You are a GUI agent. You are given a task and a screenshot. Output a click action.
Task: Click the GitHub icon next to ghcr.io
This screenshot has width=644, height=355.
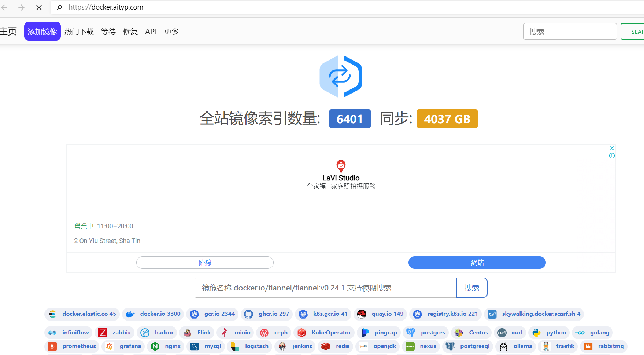249,314
